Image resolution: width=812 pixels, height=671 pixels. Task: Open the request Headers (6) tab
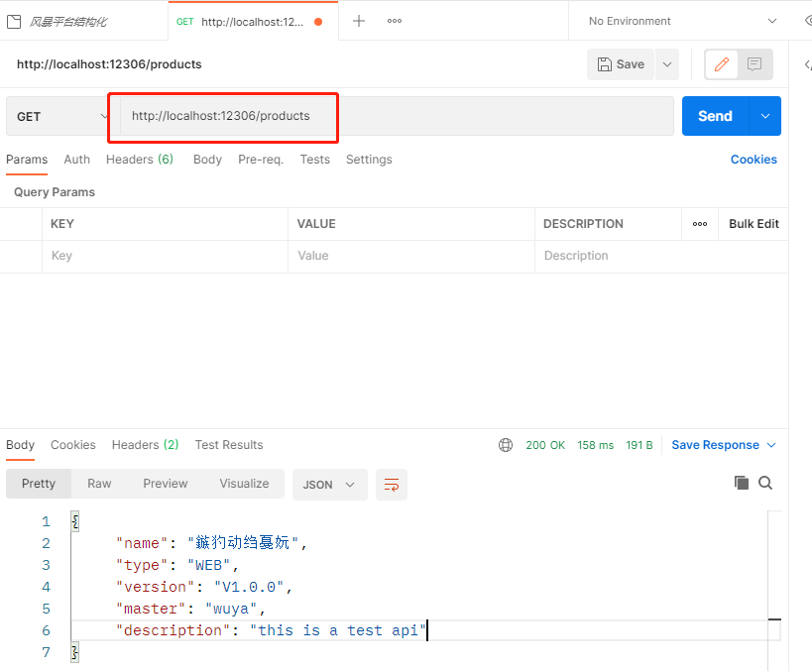tap(140, 160)
